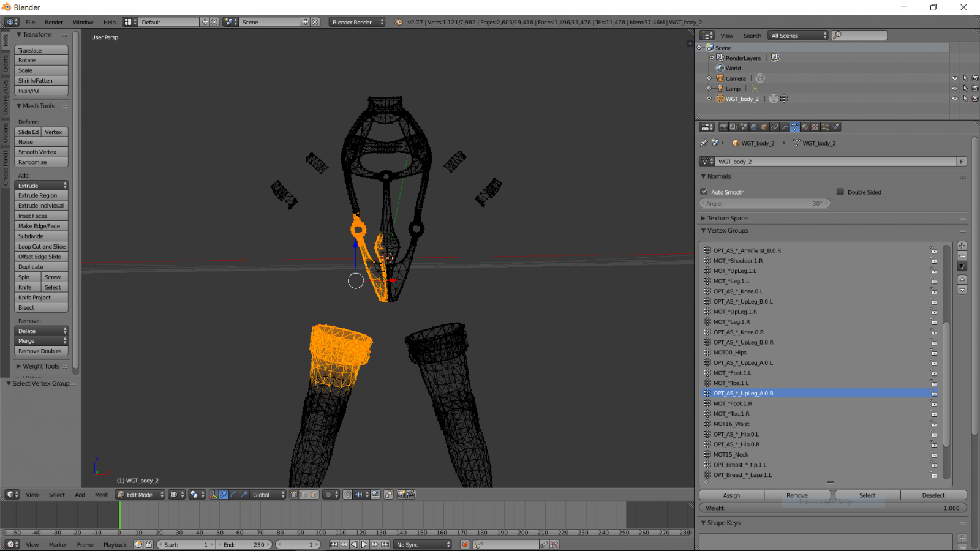Hide the Lamp with its eye toggle
This screenshot has width=980, height=551.
pos(954,88)
